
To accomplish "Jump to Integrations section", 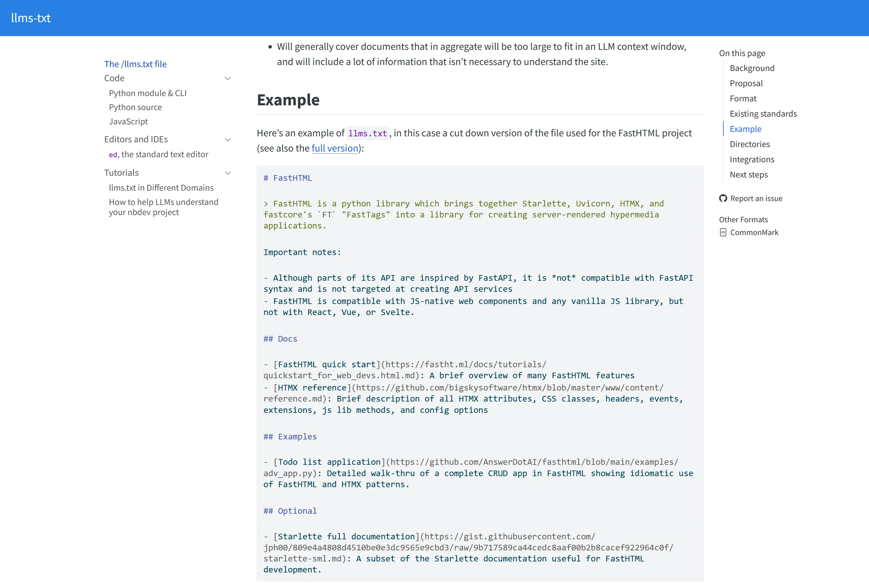I will pos(752,160).
